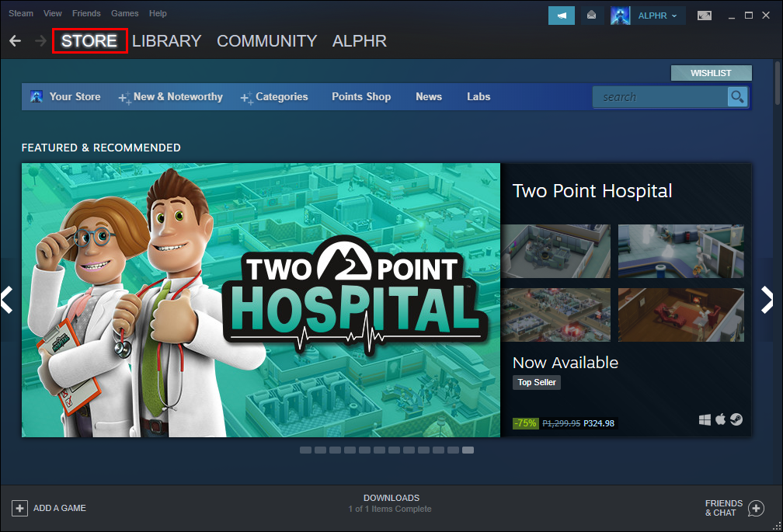This screenshot has height=532, width=783.
Task: Click FRIENDS & CHAT label
Action: tap(724, 508)
